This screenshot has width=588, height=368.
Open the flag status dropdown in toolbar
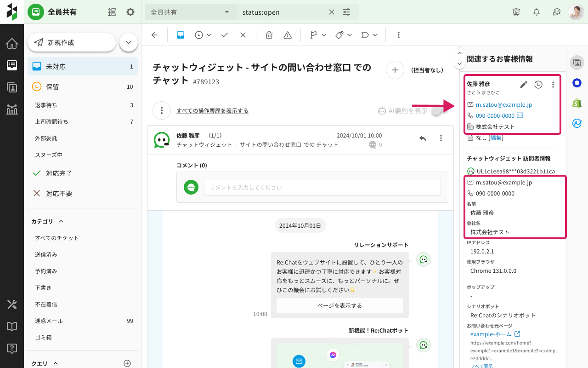(x=318, y=35)
